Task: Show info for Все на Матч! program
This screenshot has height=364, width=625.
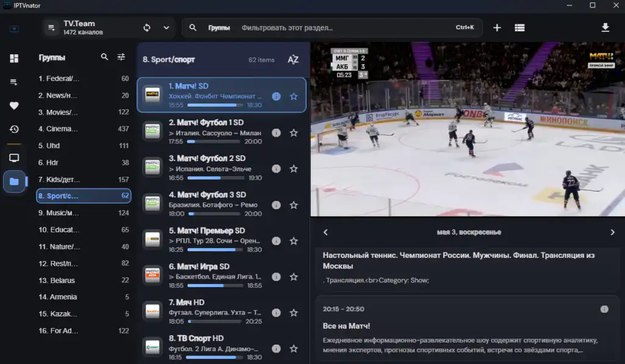Action: [x=604, y=309]
